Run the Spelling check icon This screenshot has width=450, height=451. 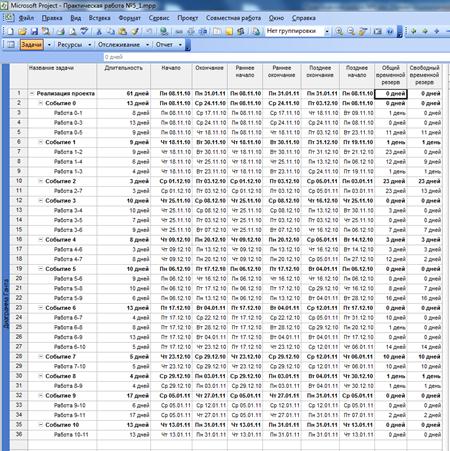point(84,31)
